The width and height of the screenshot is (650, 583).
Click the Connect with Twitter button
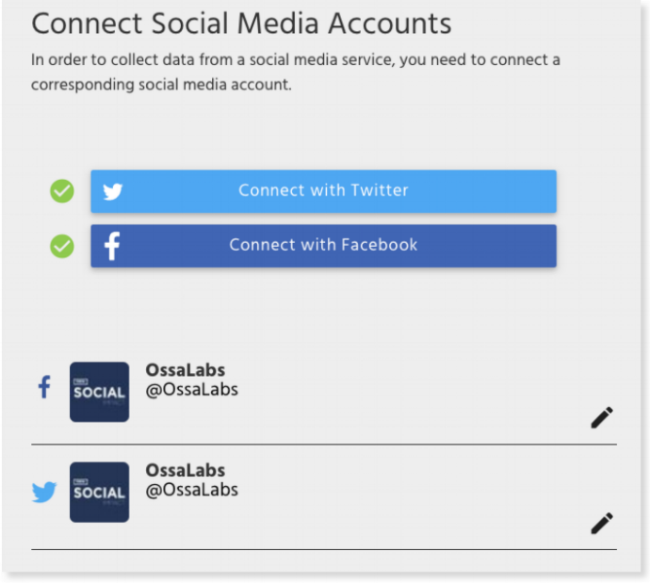(x=323, y=191)
